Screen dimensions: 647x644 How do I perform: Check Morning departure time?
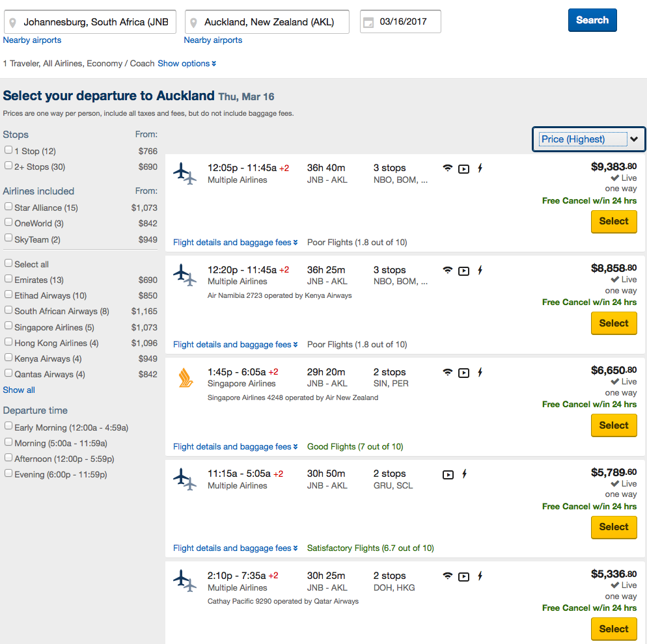8,442
